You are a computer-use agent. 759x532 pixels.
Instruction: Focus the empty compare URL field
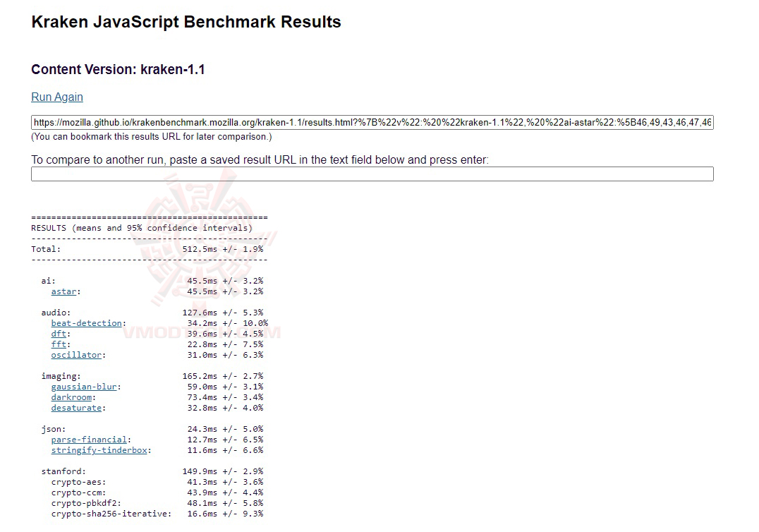pyautogui.click(x=372, y=174)
